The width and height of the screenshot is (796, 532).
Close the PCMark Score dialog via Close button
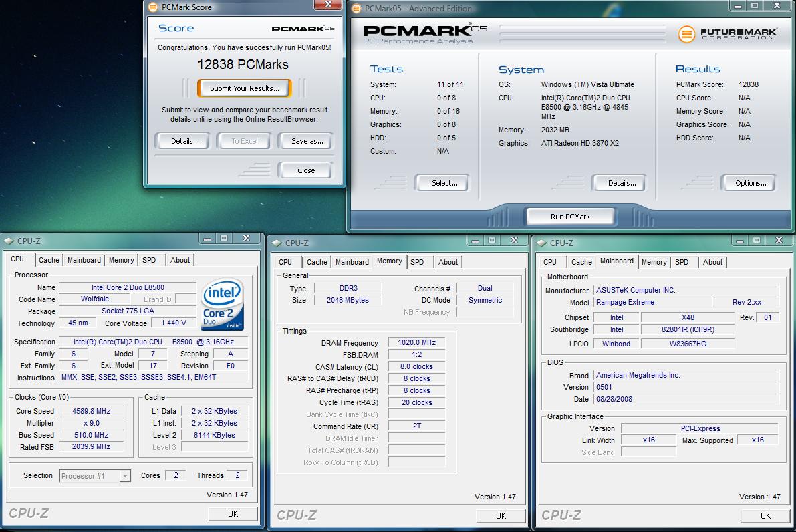(x=306, y=170)
